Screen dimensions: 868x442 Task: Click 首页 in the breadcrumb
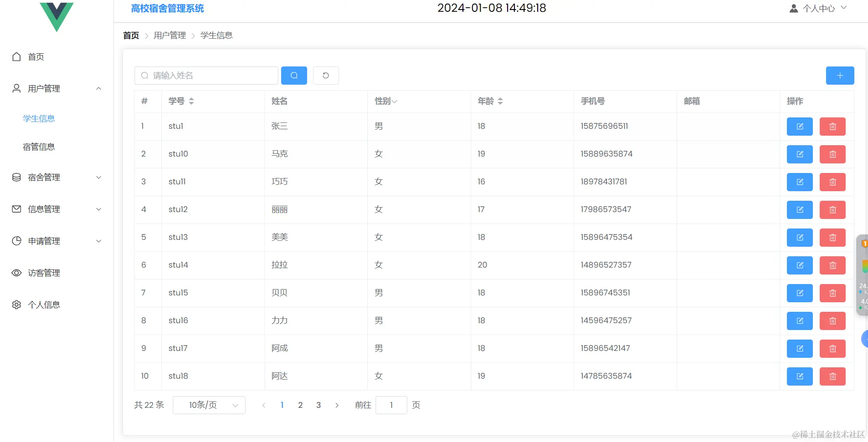pos(131,36)
